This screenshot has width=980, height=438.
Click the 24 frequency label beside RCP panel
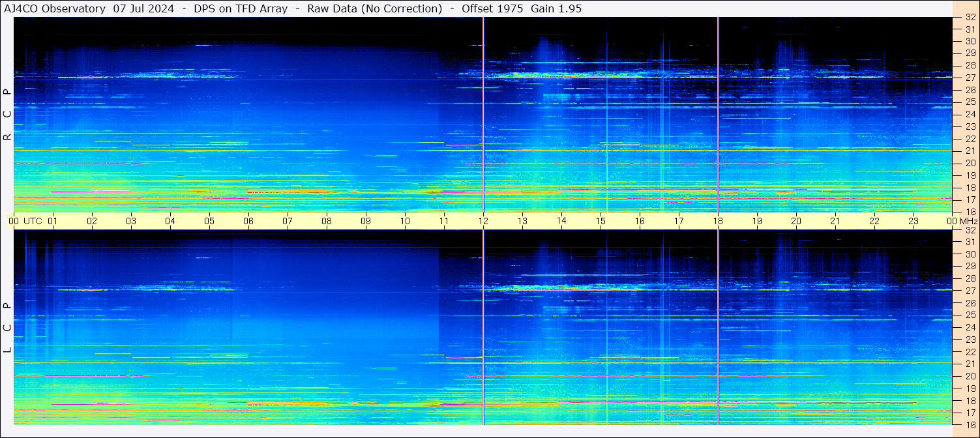pos(970,114)
